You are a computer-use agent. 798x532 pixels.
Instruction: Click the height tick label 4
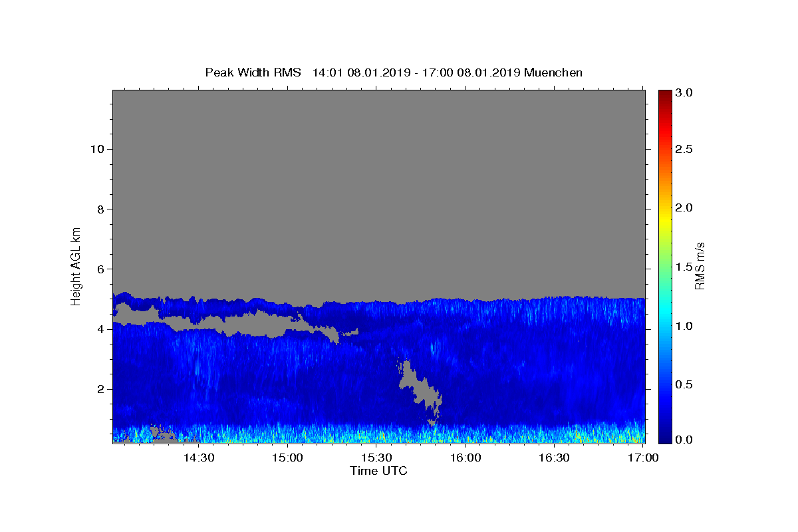[99, 329]
